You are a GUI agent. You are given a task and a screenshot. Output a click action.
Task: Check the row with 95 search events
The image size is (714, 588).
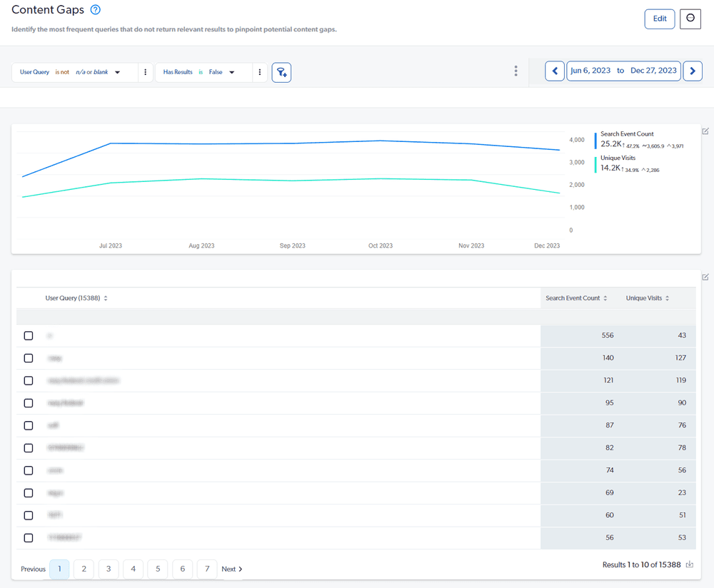29,402
